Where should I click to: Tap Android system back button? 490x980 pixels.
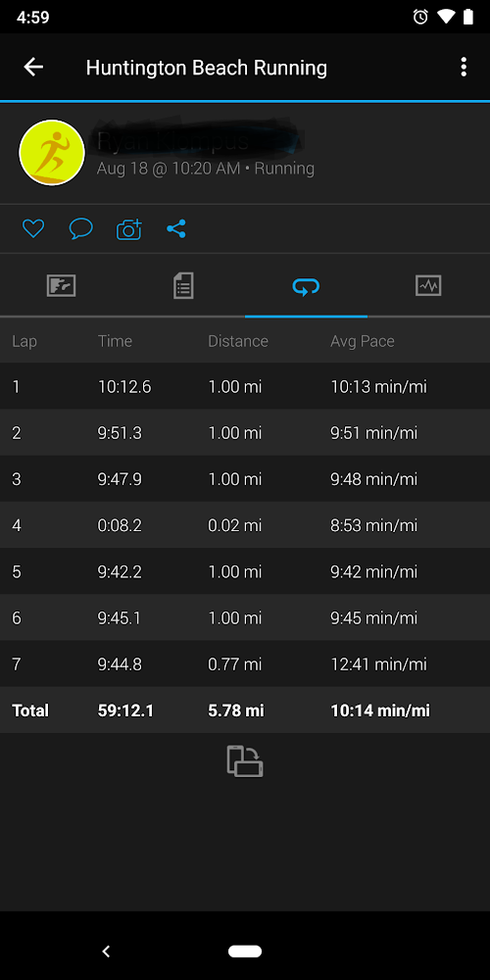pyautogui.click(x=106, y=952)
